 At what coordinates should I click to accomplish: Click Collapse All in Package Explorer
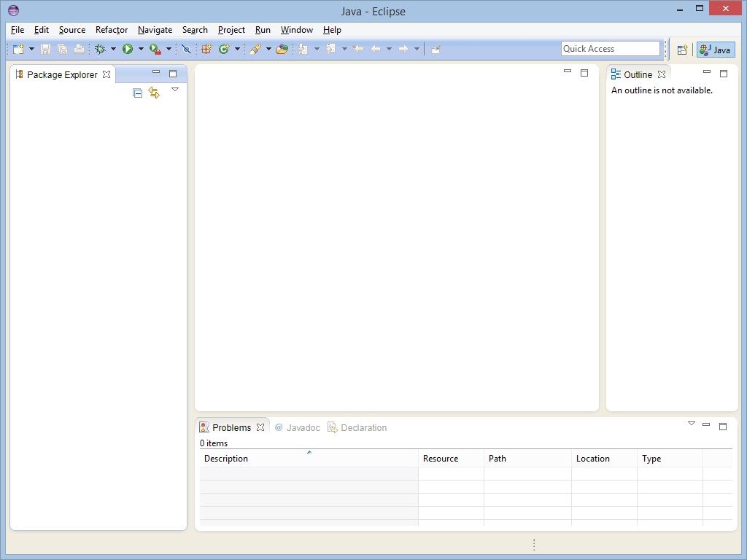pos(138,93)
